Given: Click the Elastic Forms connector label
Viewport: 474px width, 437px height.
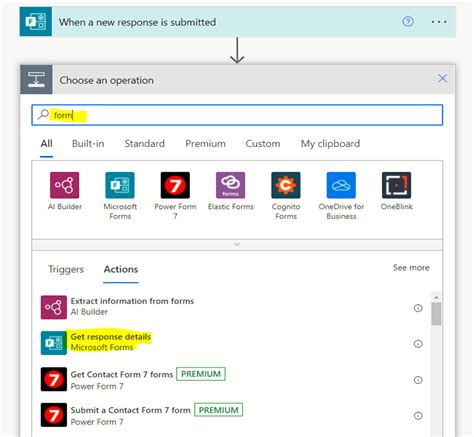Looking at the screenshot, I should pyautogui.click(x=231, y=207).
